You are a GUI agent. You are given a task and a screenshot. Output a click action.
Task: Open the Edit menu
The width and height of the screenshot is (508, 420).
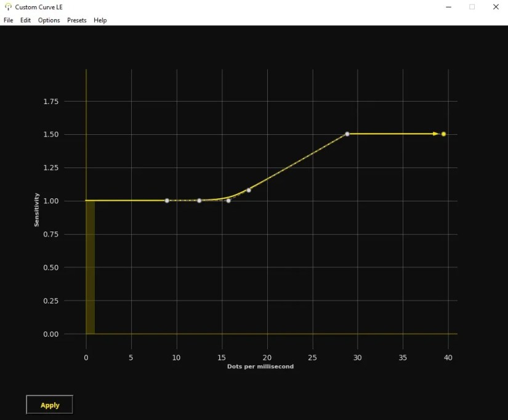[x=25, y=20]
